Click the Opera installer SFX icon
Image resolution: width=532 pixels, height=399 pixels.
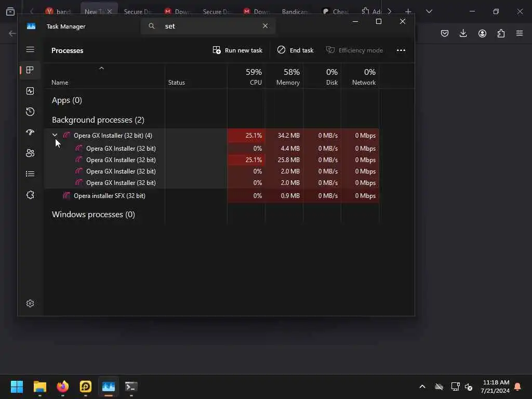coord(66,195)
